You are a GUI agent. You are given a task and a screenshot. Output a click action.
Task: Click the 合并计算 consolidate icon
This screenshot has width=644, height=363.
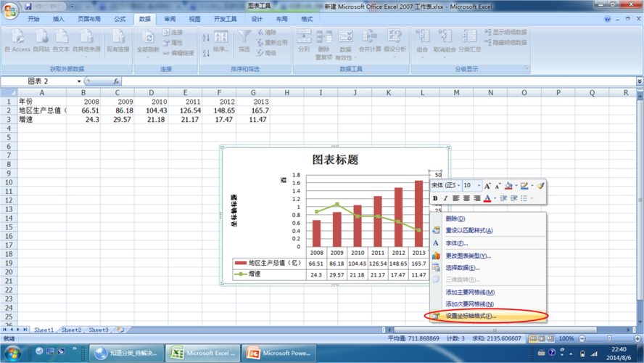tap(370, 41)
